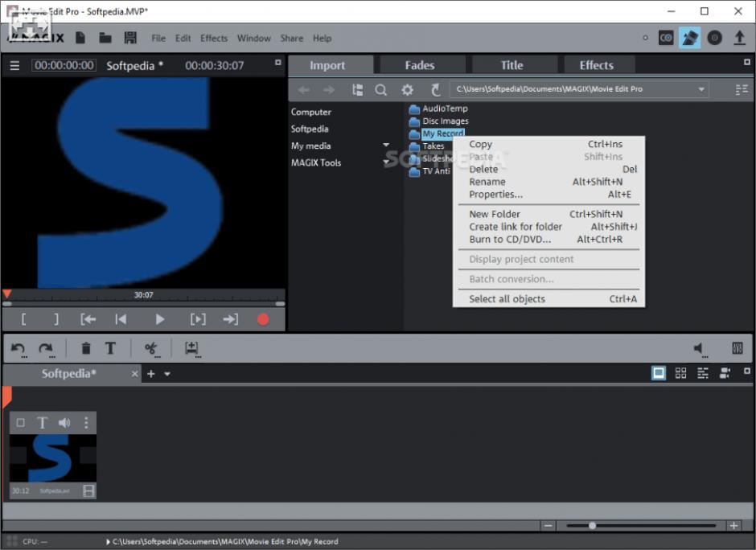Screen dimensions: 756x550
Task: Open the search magnifier in Import
Action: click(x=381, y=90)
